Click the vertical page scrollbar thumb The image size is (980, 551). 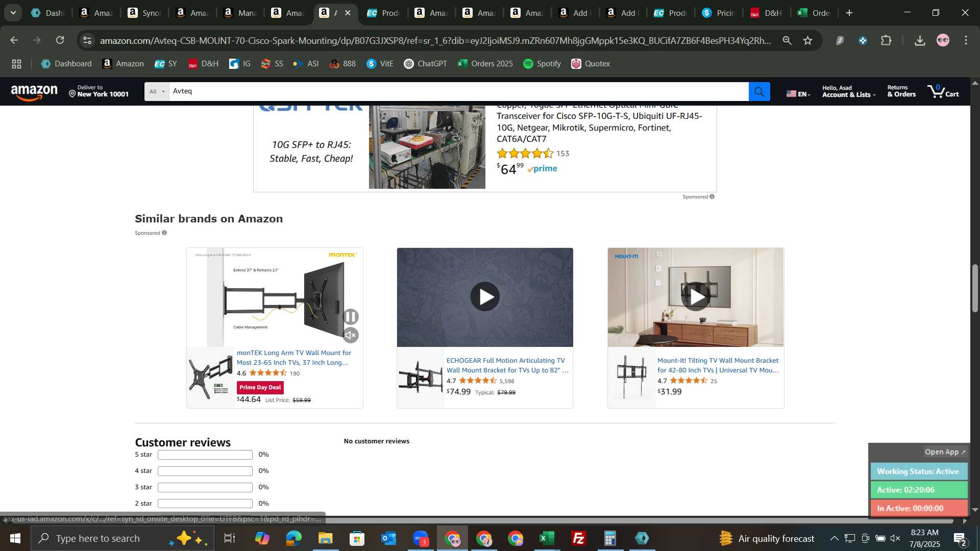975,288
